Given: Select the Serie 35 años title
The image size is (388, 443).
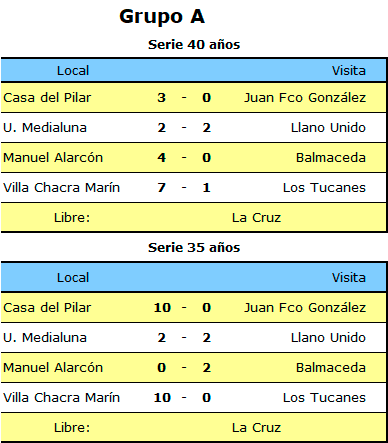Looking at the screenshot, I should 194,248.
